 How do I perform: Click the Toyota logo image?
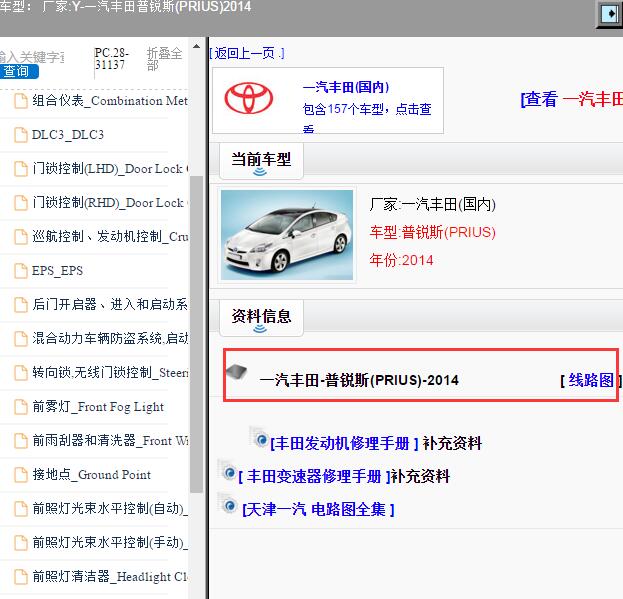249,98
